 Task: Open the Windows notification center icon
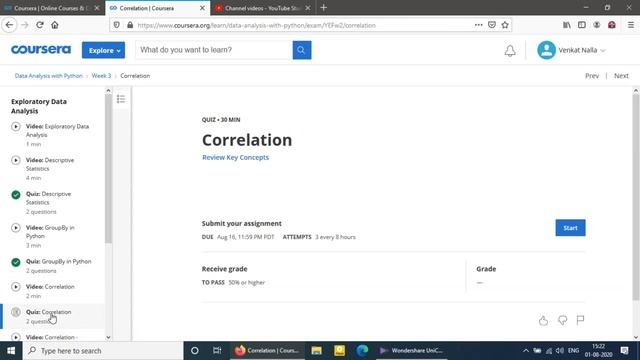(624, 351)
